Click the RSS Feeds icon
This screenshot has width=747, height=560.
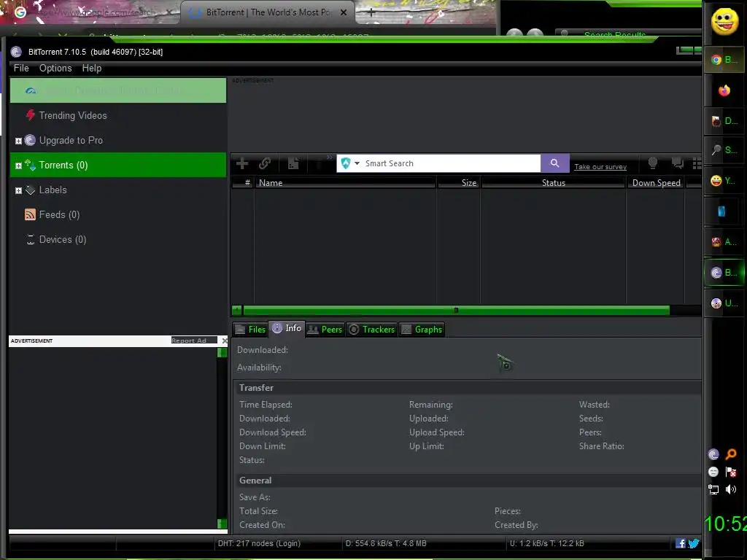(x=30, y=214)
